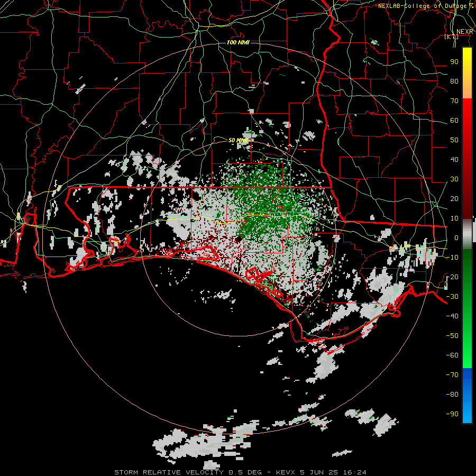The height and width of the screenshot is (476, 476).
Task: Click the "-80" value on the velocity scale
Action: (x=452, y=395)
